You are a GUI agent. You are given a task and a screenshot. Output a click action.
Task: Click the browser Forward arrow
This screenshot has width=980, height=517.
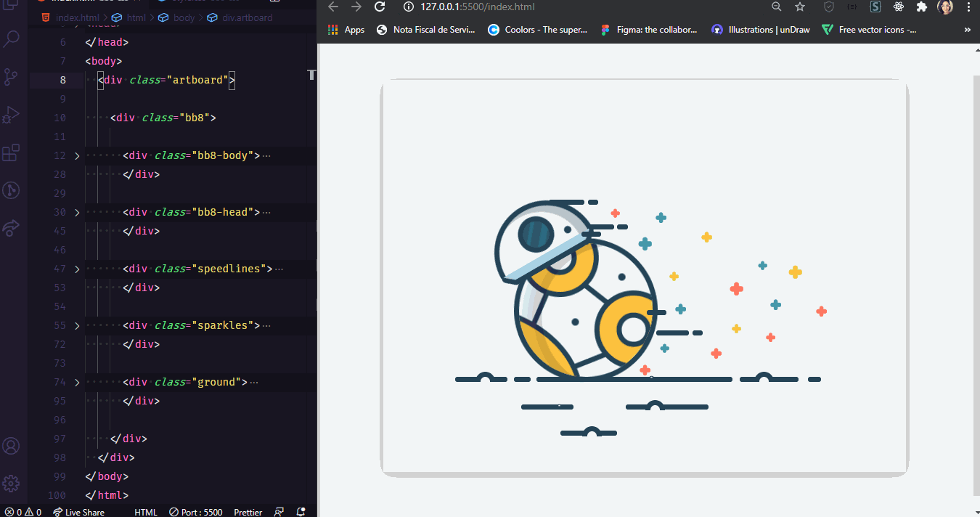coord(356,7)
